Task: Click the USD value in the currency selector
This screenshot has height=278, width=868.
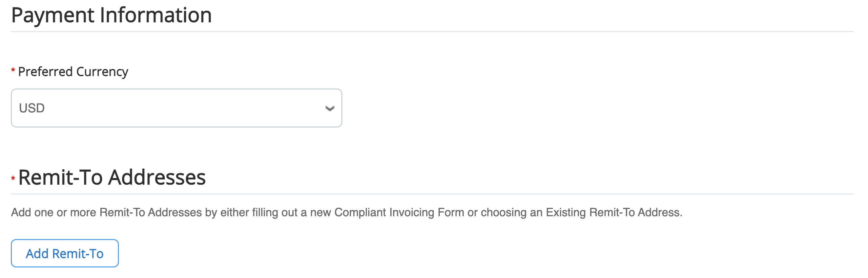Action: click(x=32, y=108)
